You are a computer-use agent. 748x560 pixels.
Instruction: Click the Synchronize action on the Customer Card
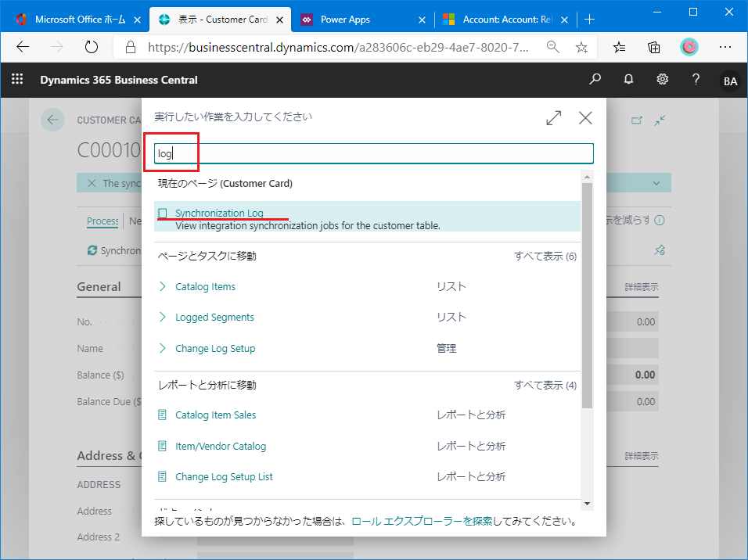coord(114,250)
